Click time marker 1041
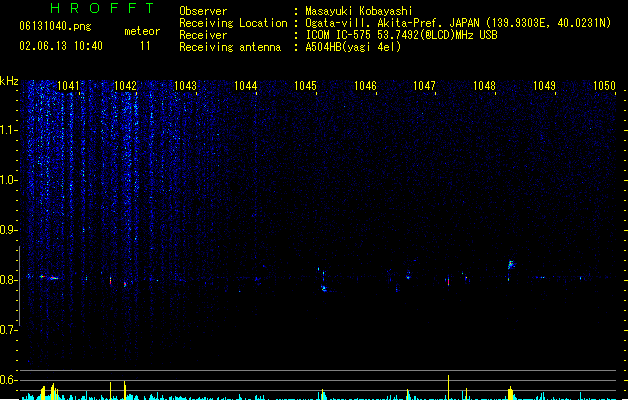 pyautogui.click(x=69, y=85)
